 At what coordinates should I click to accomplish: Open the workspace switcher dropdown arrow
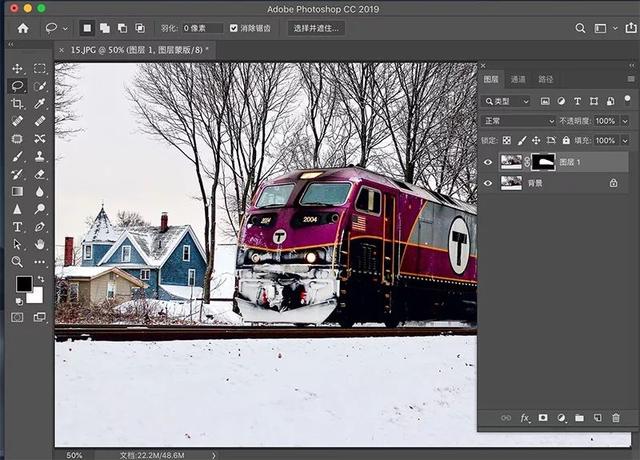pos(615,28)
